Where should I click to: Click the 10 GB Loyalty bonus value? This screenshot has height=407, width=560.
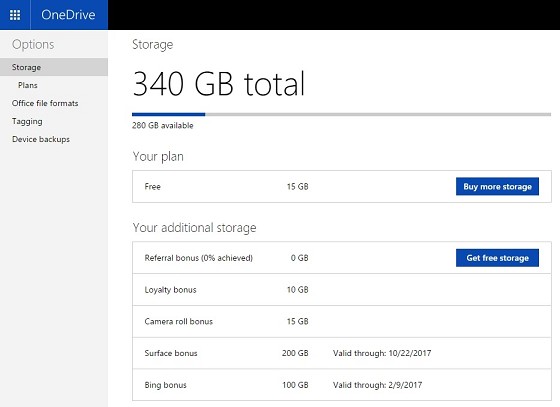pos(298,290)
